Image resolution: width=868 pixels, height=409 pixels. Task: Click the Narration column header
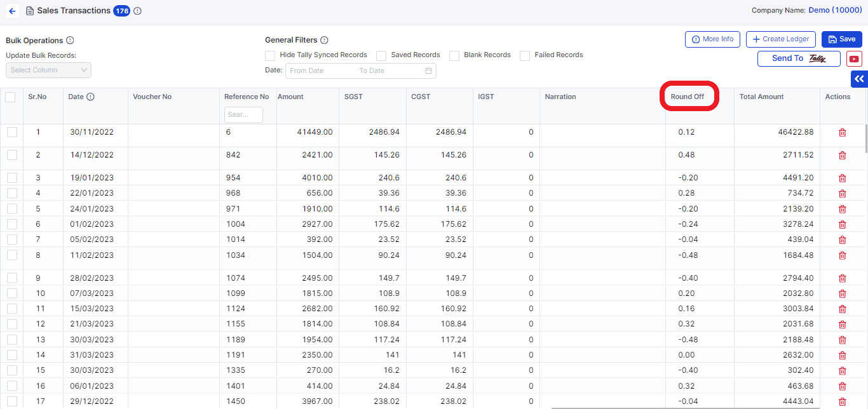pyautogui.click(x=560, y=97)
